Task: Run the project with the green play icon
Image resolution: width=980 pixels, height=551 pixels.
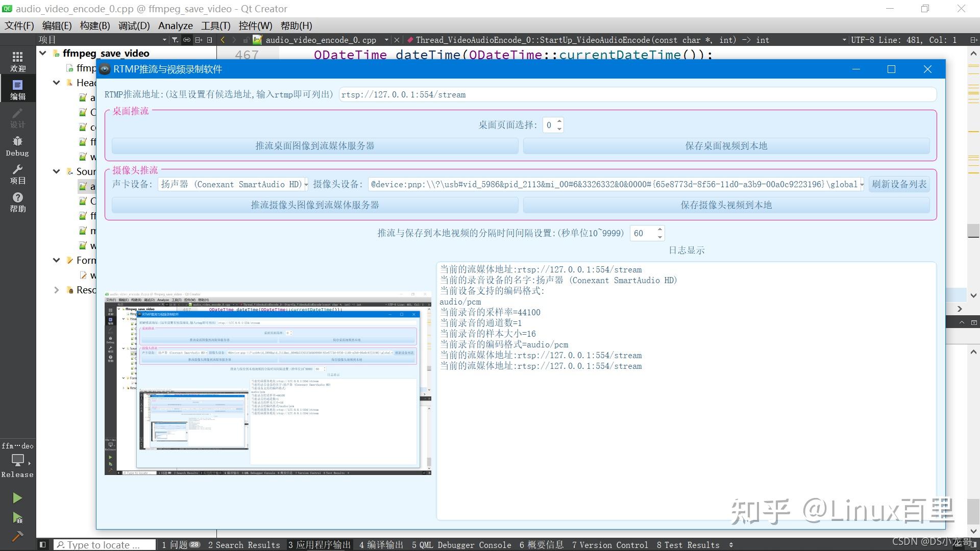Action: 17,497
